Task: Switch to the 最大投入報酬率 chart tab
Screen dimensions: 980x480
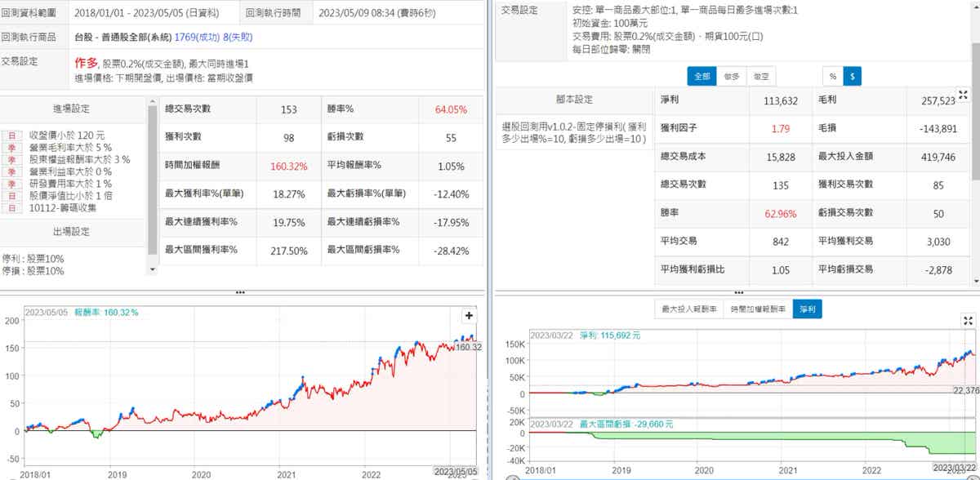Action: click(689, 309)
